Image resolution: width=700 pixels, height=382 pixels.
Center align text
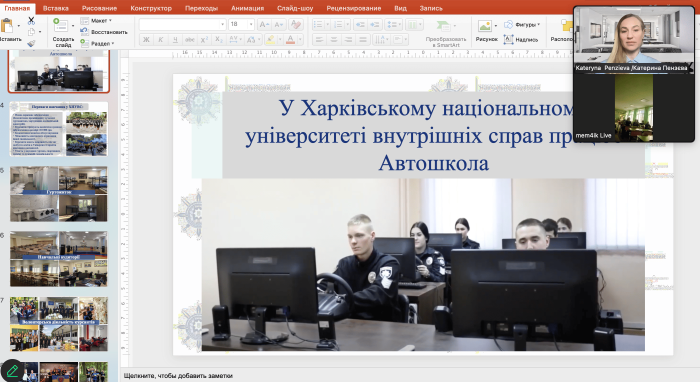pyautogui.click(x=333, y=40)
